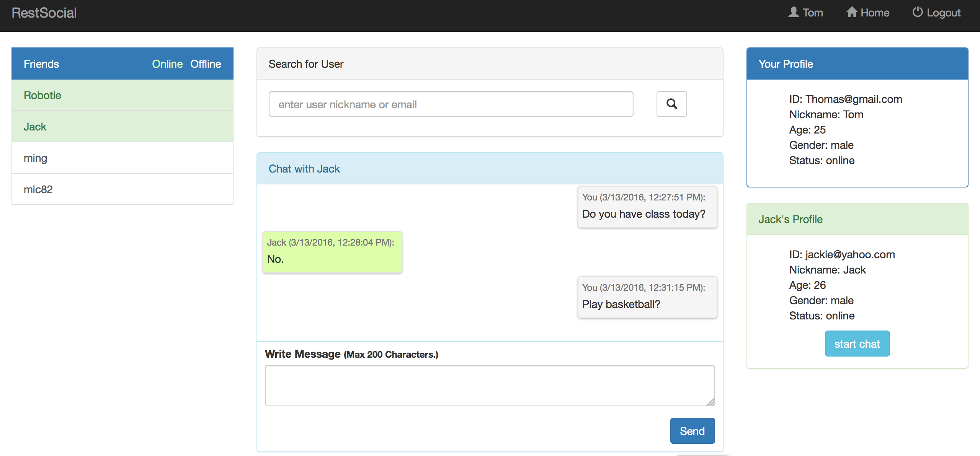Click the 'Age: 26' line
Viewport: 980px width, 456px height.
point(807,285)
